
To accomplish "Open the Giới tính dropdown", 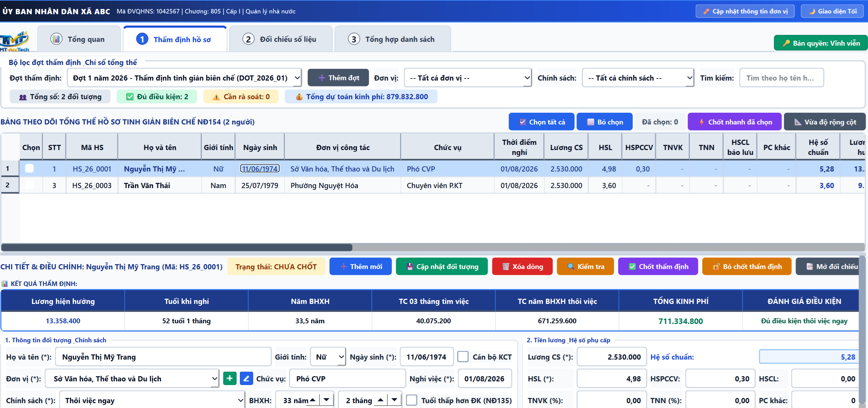I will click(x=328, y=357).
